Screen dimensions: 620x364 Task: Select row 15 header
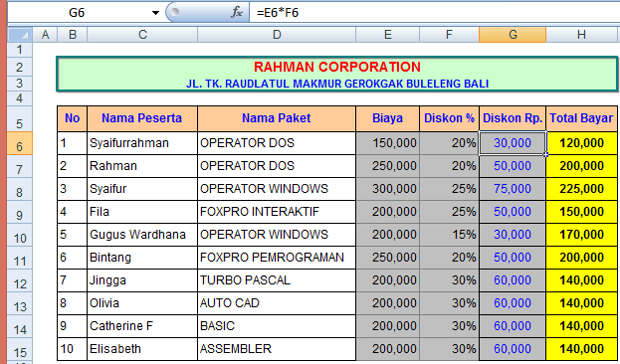pos(20,349)
